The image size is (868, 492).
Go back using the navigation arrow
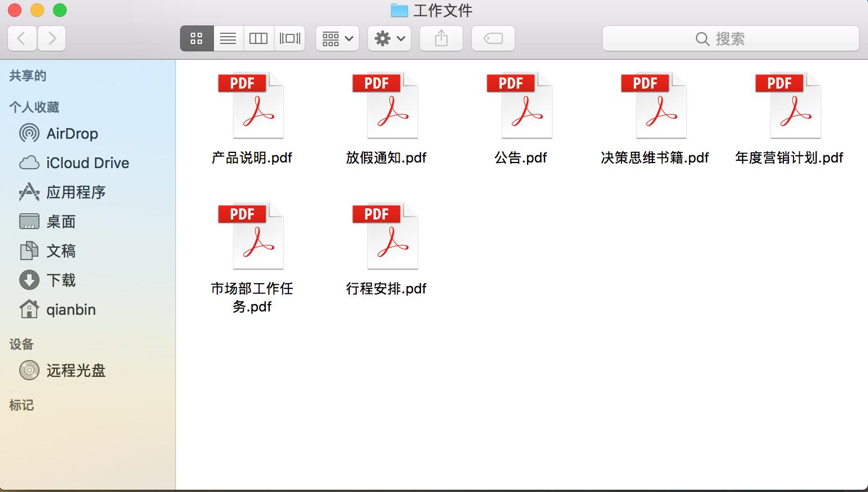point(21,38)
